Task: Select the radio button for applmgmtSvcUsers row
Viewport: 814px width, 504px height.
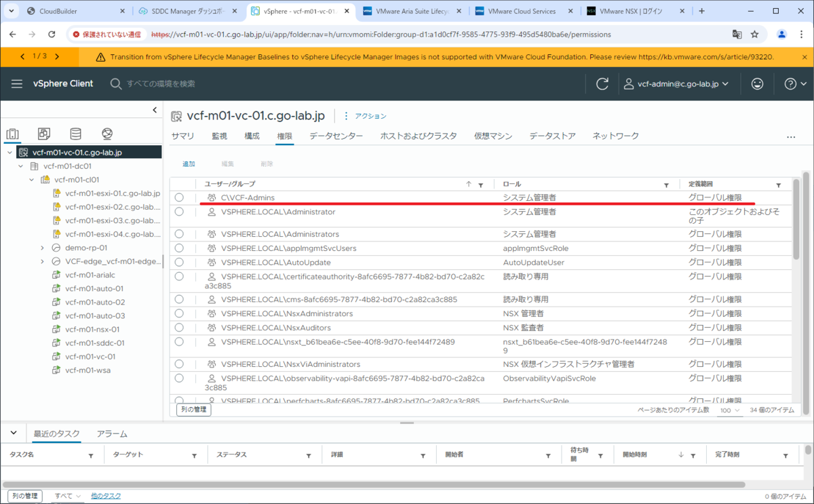Action: [179, 248]
